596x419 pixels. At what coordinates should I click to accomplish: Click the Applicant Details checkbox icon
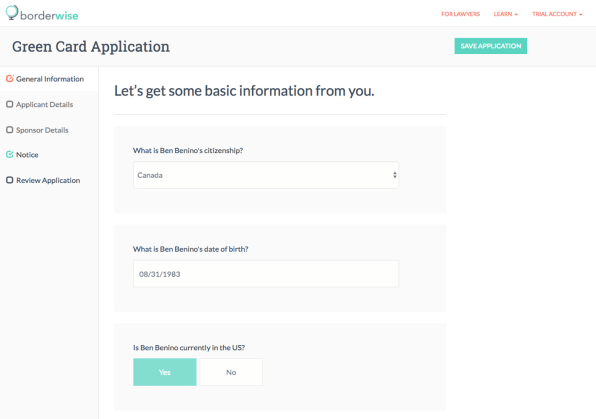[10, 104]
